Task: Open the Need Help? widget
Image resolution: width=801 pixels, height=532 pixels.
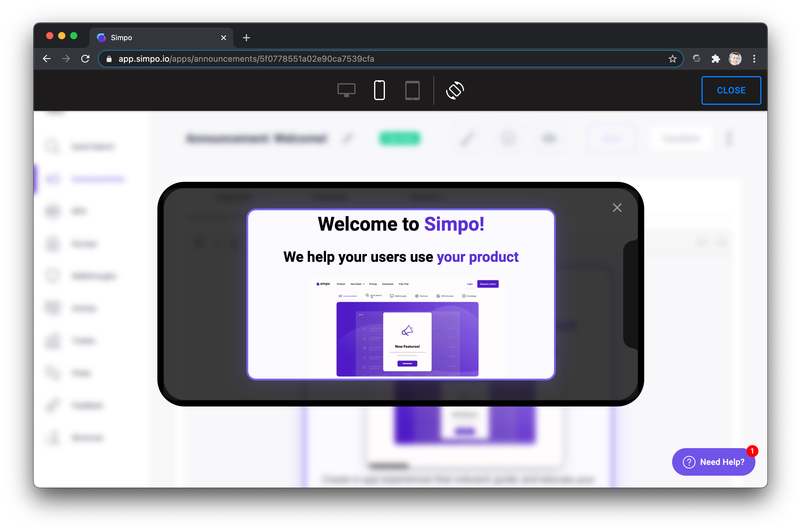Action: click(x=713, y=462)
